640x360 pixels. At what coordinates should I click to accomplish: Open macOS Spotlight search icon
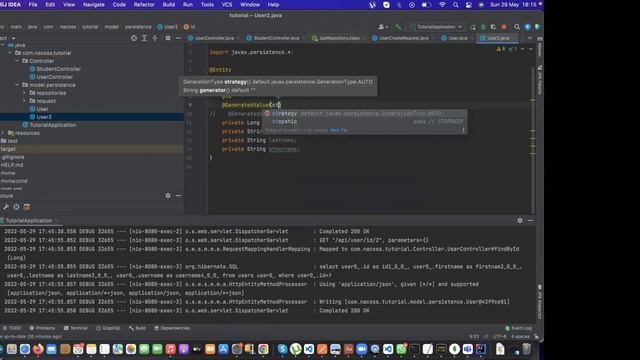[x=456, y=5]
